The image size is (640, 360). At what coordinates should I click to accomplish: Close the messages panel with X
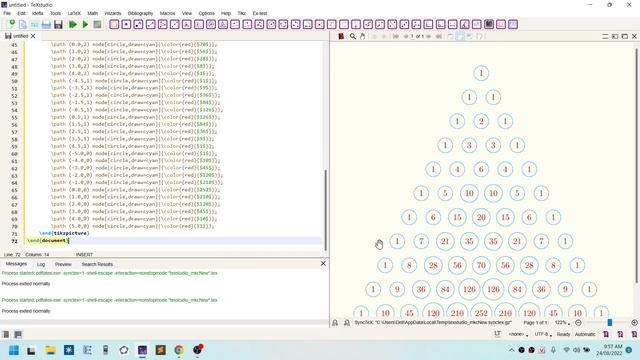323,264
